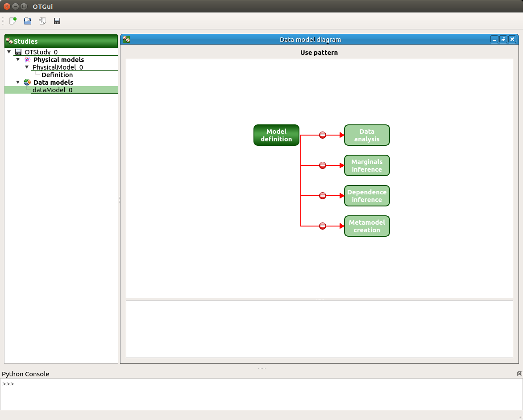This screenshot has width=523, height=420.
Task: Open an existing study file
Action: point(27,21)
